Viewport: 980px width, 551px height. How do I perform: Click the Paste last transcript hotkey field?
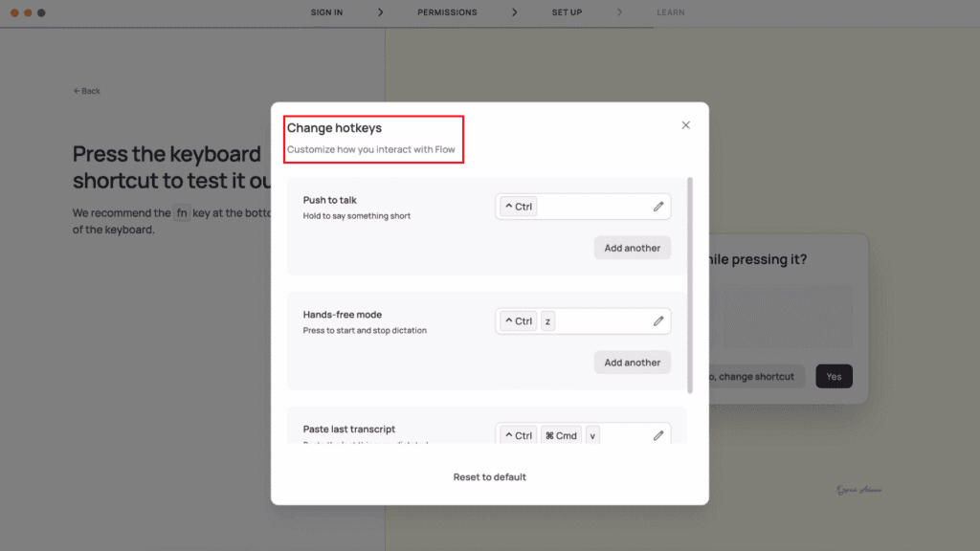click(x=583, y=433)
